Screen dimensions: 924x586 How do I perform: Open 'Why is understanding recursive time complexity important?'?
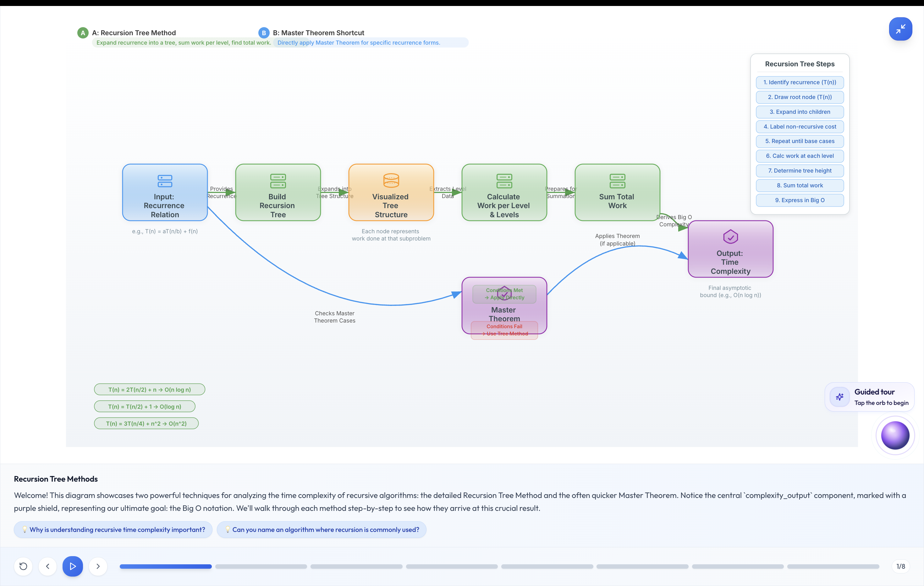[113, 530]
